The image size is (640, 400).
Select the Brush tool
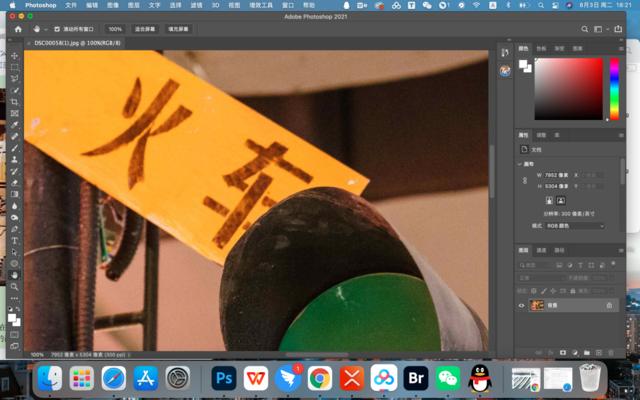click(x=14, y=148)
